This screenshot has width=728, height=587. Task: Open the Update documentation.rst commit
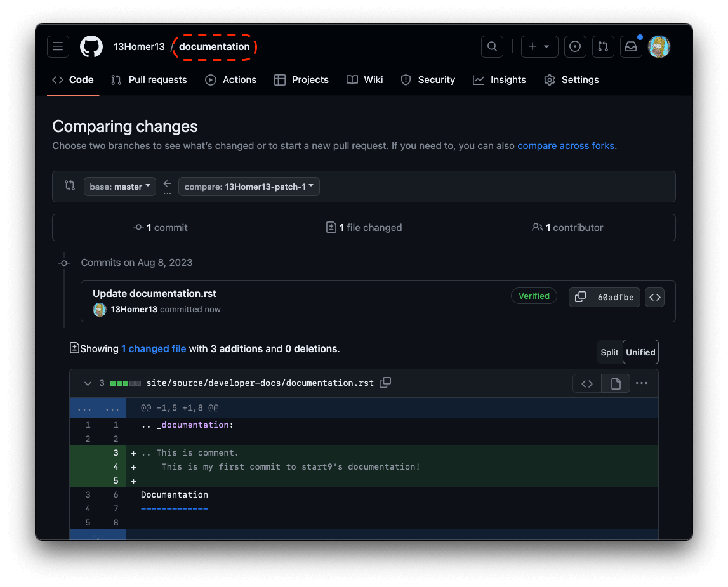[154, 293]
